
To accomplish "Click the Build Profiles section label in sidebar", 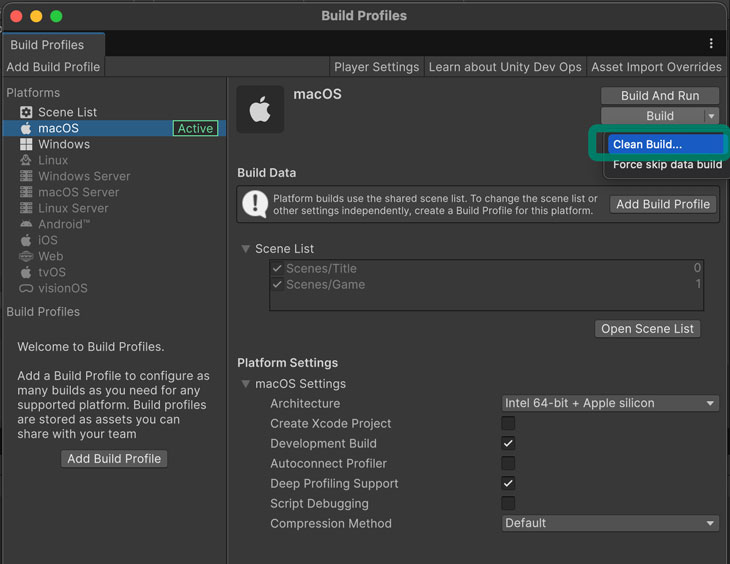I will pos(43,312).
